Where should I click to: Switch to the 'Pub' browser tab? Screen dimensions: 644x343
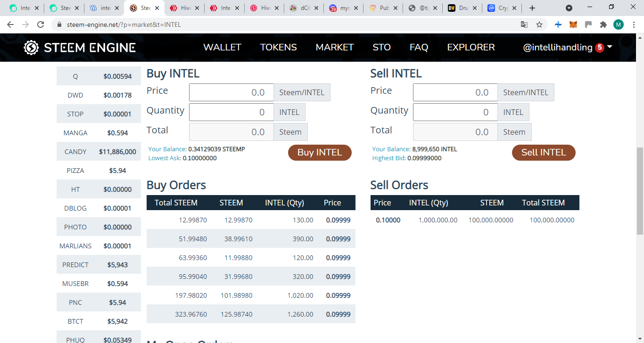coord(383,8)
